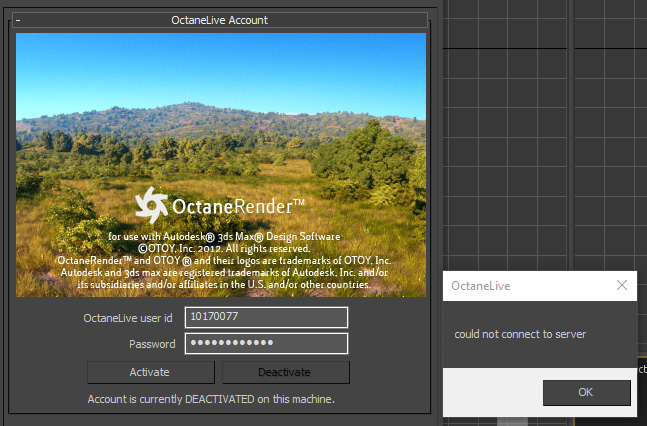
Task: Click the 'Password' label
Action: click(x=152, y=344)
